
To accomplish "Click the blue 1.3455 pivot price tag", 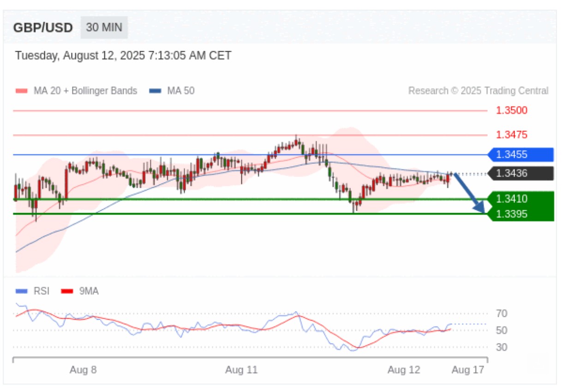I will click(521, 154).
